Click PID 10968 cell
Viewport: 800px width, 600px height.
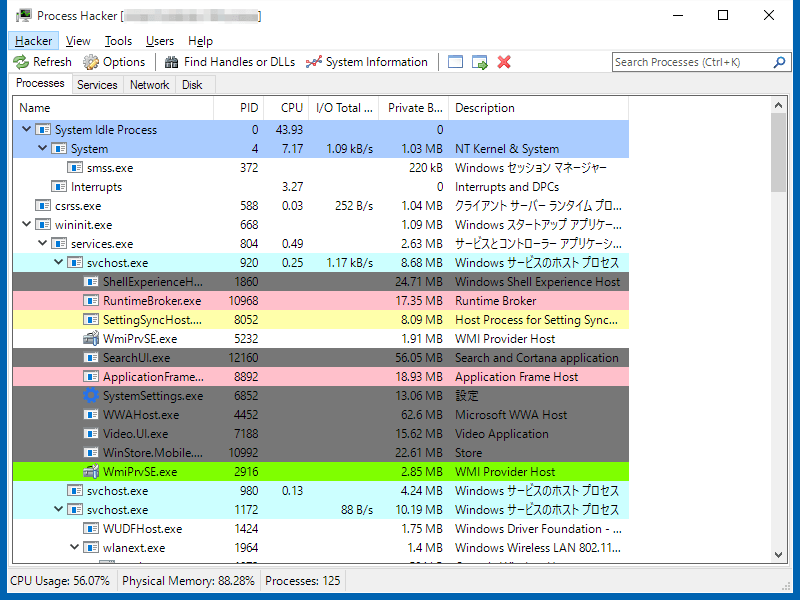[243, 301]
